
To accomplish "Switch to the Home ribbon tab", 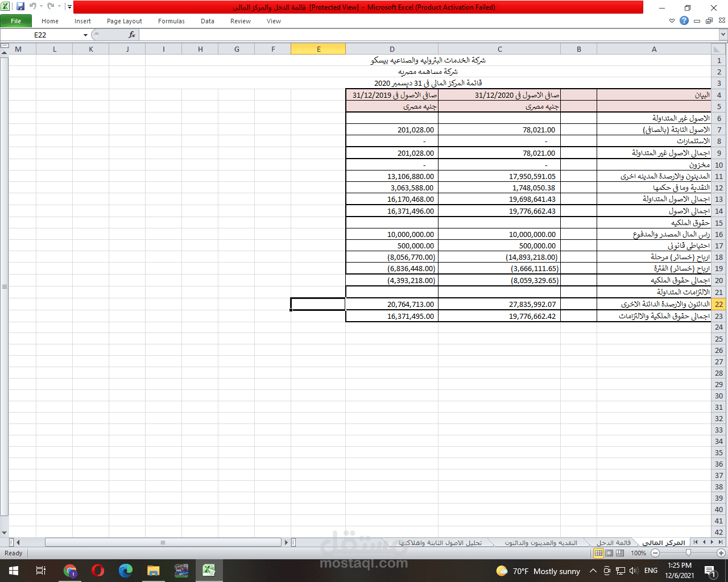I will [x=50, y=21].
